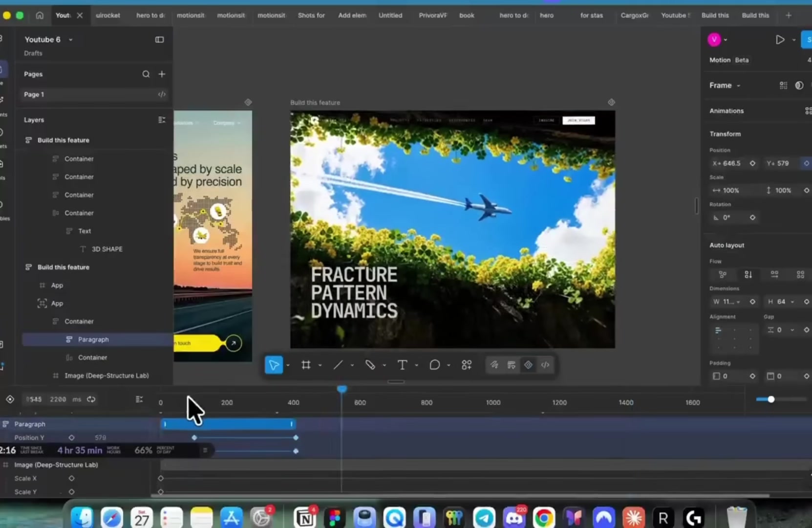Click the Paragraph blue timeline clip
The image size is (812, 528).
tap(228, 424)
